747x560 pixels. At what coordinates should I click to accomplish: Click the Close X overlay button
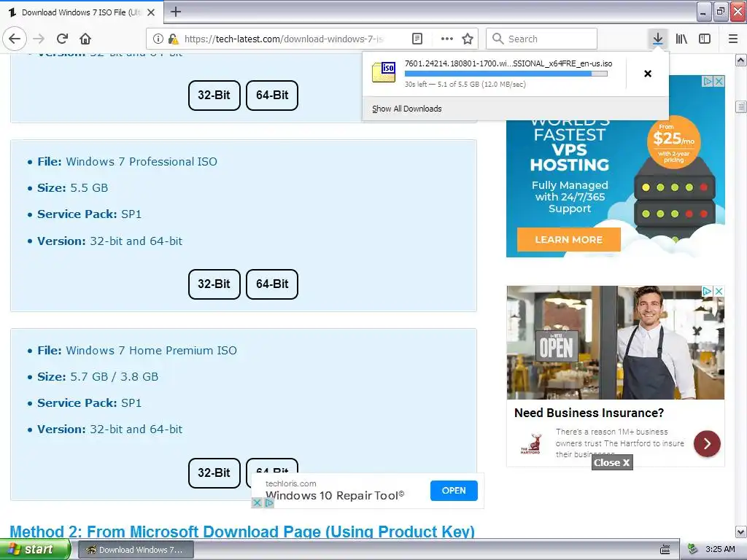[612, 462]
